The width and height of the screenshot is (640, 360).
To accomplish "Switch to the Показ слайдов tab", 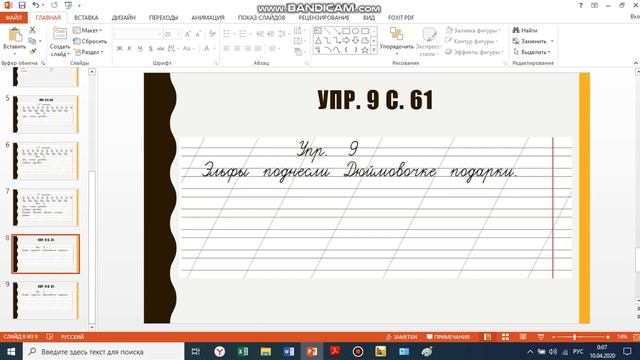I will (x=261, y=18).
